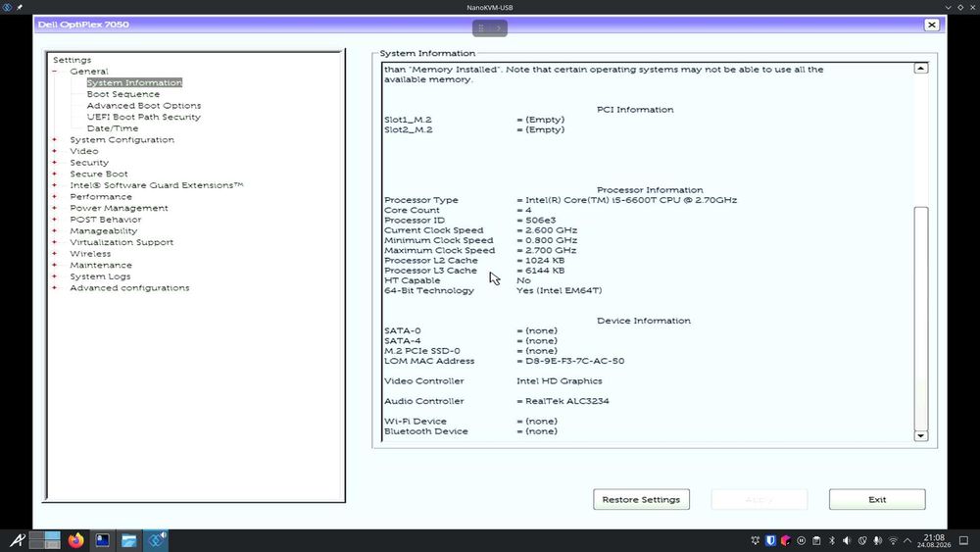This screenshot has height=552, width=980.
Task: Open the speaker volume tray icon
Action: (x=847, y=541)
